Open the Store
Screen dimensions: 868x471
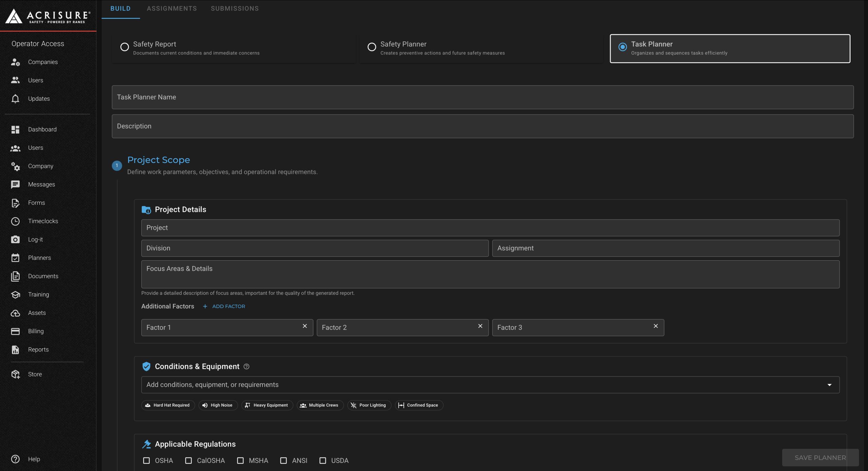[x=35, y=374]
